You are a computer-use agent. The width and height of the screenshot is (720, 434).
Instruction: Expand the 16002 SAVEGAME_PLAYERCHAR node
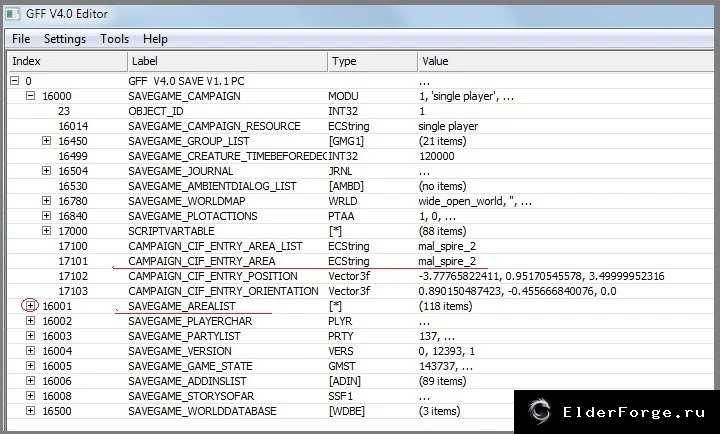30,321
